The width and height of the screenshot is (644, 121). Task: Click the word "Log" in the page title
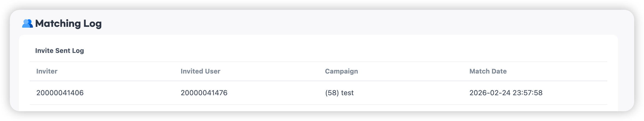(x=92, y=24)
